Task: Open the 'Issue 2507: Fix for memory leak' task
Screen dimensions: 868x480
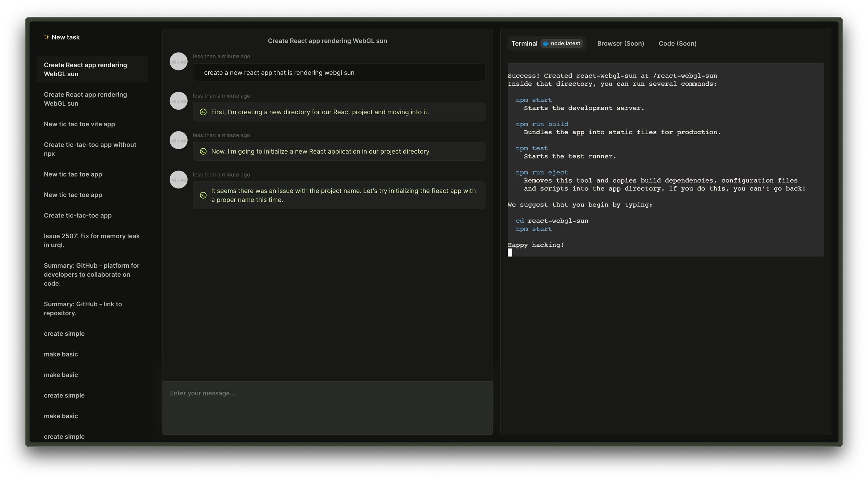Action: point(92,240)
